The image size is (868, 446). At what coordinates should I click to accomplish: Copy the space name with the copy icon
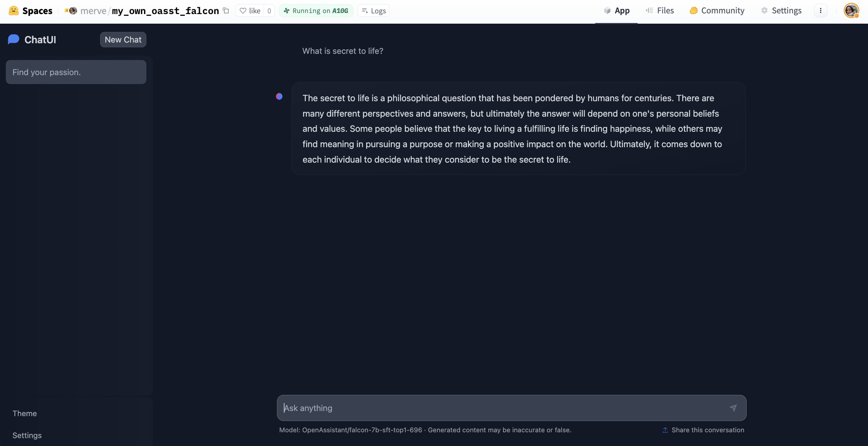[x=226, y=11]
